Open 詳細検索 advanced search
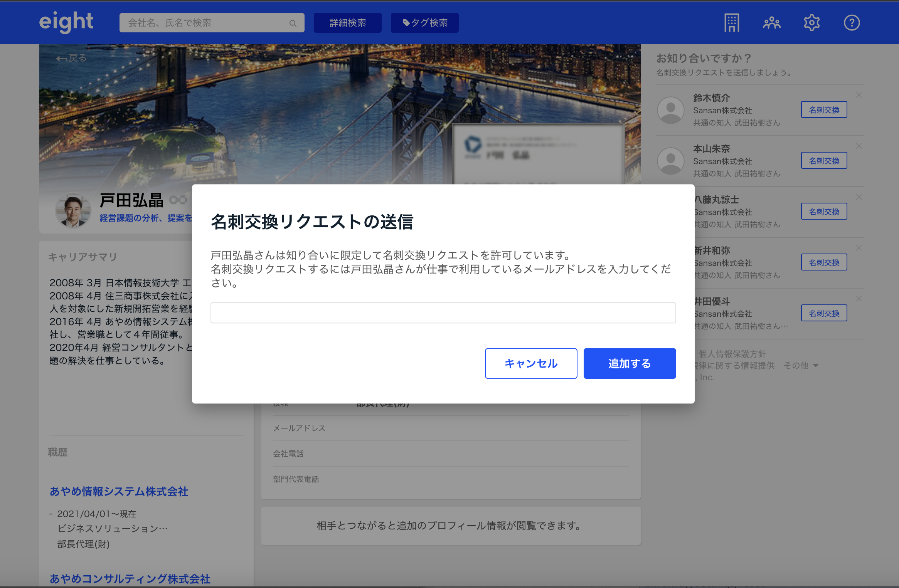Image resolution: width=899 pixels, height=588 pixels. [x=347, y=23]
